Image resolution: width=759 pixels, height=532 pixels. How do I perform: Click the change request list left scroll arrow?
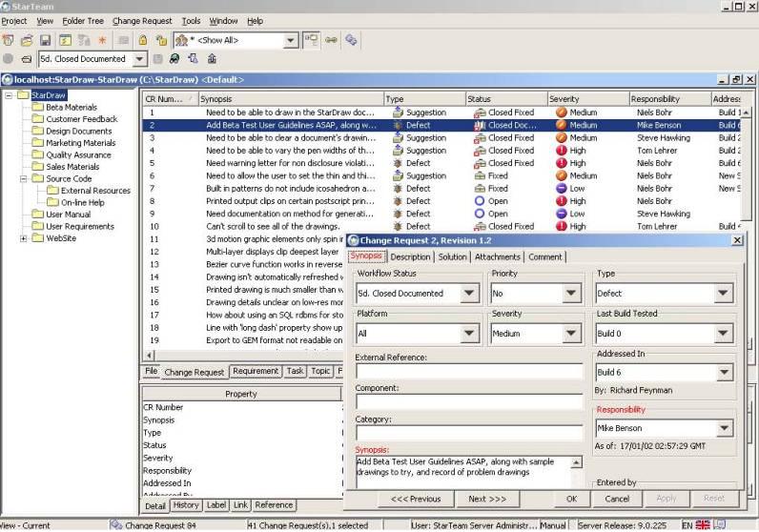coord(150,356)
